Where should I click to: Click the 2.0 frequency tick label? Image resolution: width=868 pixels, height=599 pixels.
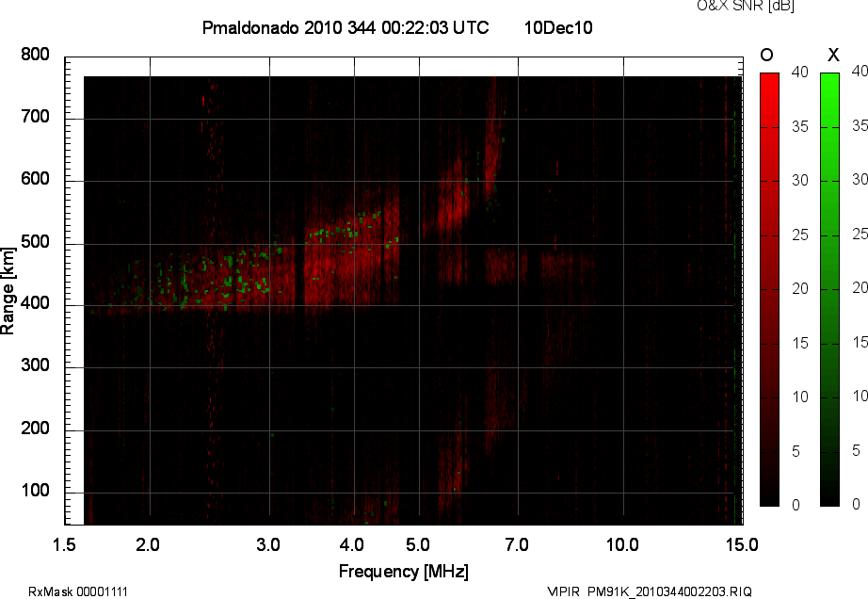click(x=148, y=544)
